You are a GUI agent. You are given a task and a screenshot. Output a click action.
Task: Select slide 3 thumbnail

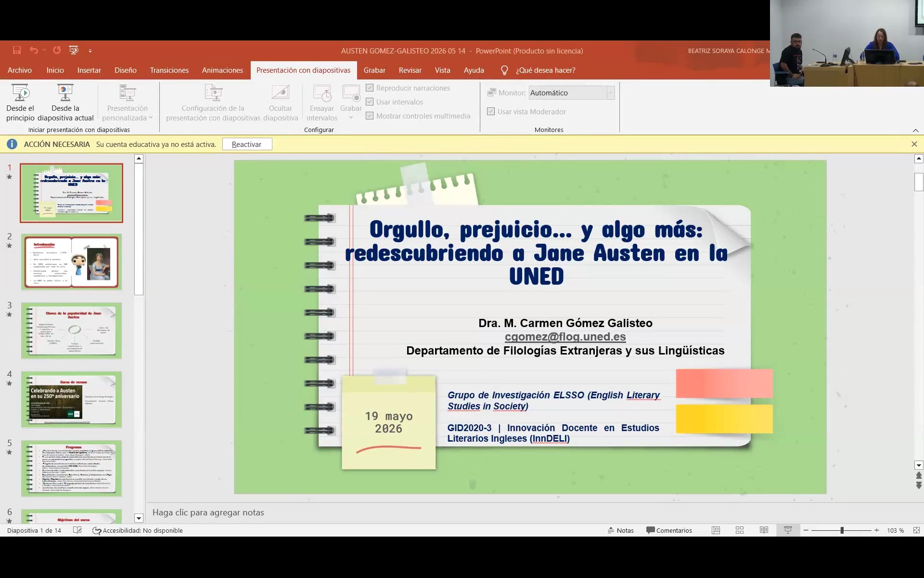[71, 331]
